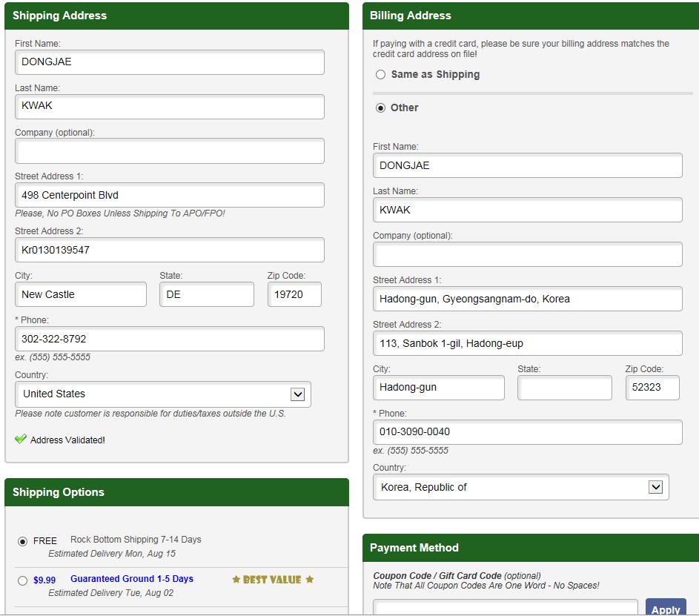Screen dimensions: 699x616
Task: Click the billing City field
Action: coord(438,388)
